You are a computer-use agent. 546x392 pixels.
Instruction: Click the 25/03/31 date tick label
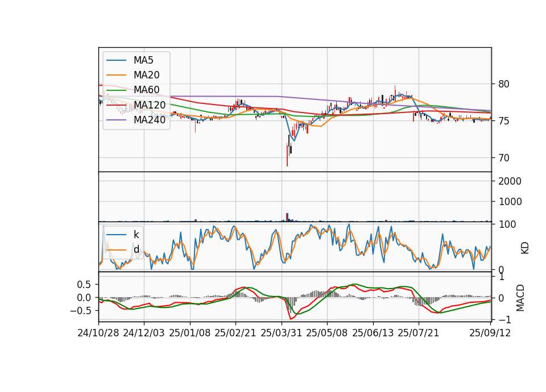click(x=281, y=333)
